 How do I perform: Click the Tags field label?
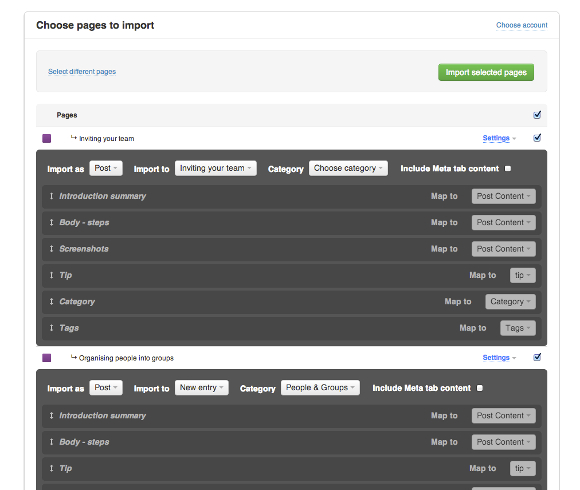69,328
